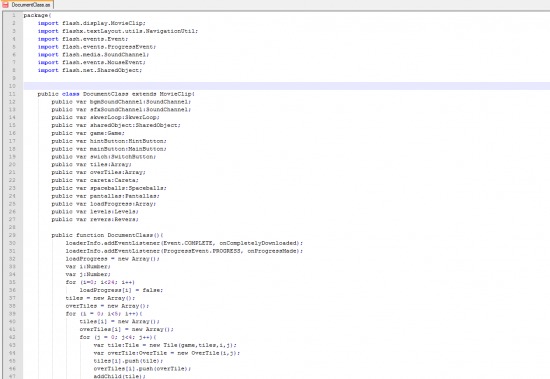Screen dimensions: 550x379
Task: Click the 'tiles = new Array()' line
Action: (x=100, y=298)
